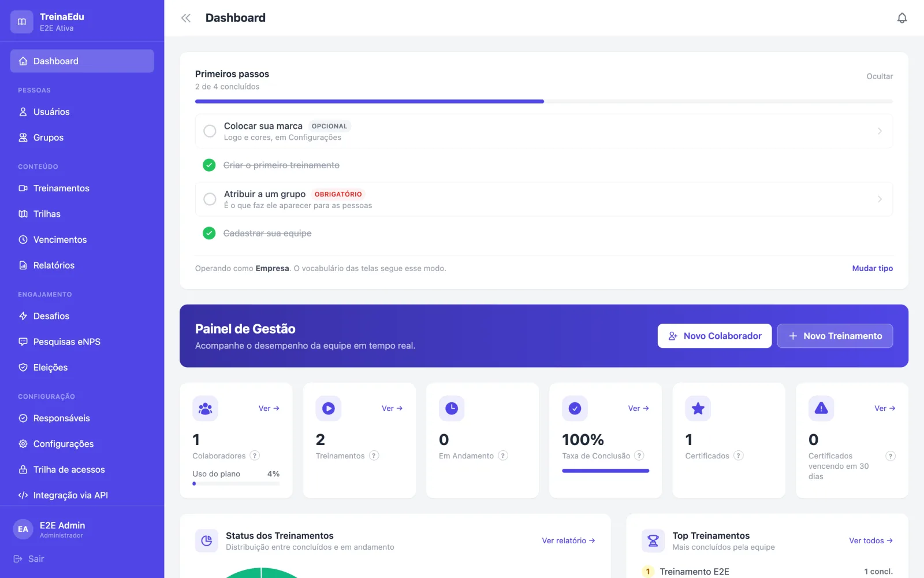Click the Primeiros passos progress bar
924x578 pixels.
(544, 101)
